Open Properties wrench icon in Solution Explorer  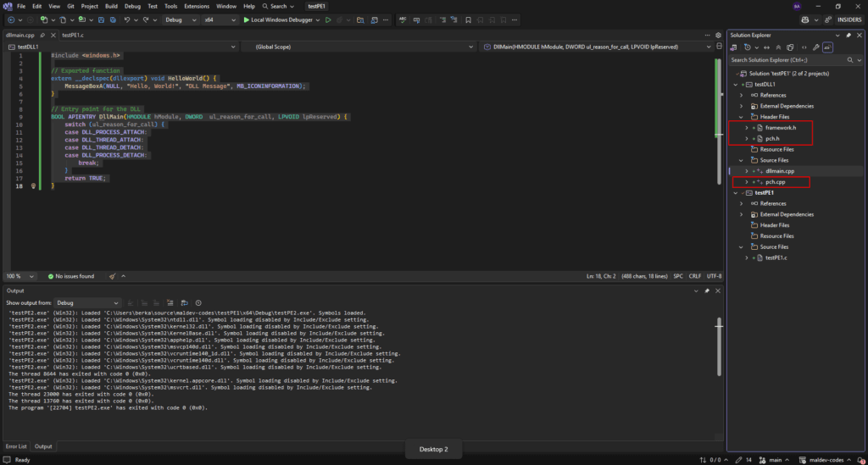pyautogui.click(x=815, y=47)
